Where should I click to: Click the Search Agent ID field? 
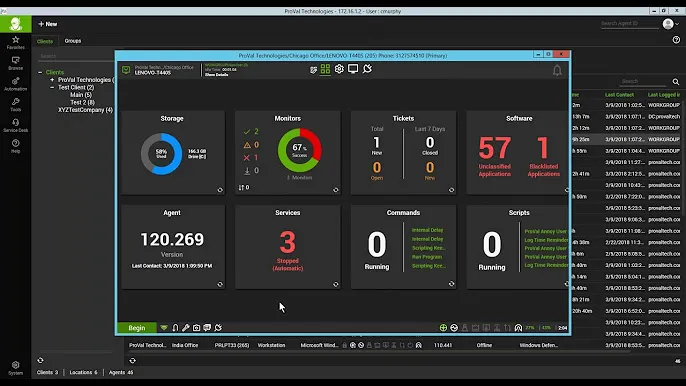[629, 24]
